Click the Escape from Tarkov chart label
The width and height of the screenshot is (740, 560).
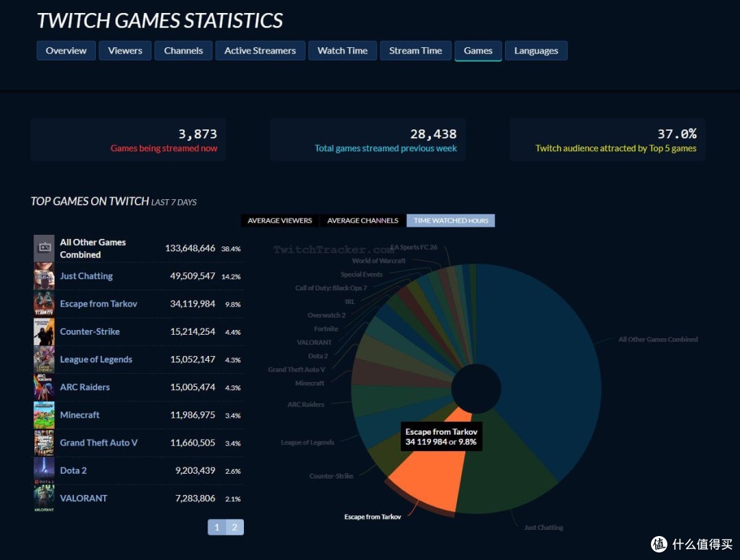372,517
